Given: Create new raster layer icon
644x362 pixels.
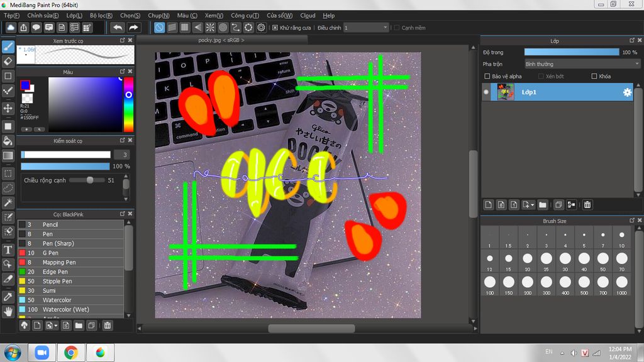Looking at the screenshot, I should [488, 204].
